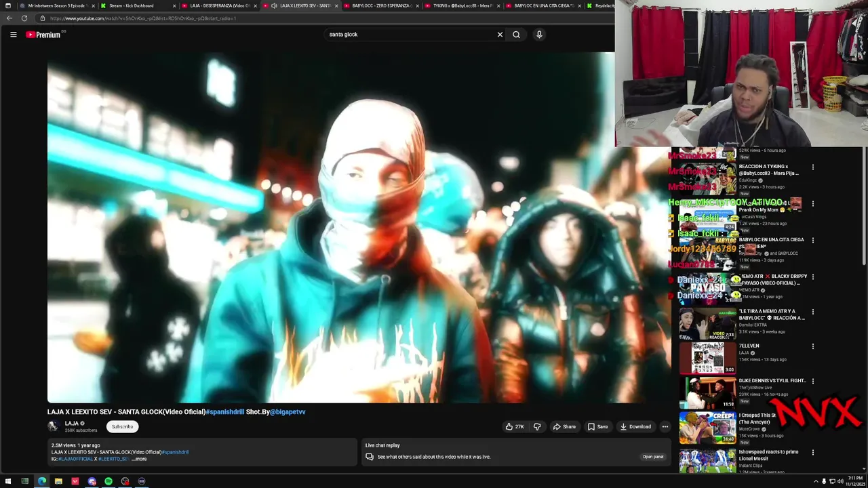This screenshot has height=488, width=868.
Task: Open Microsoft Edge from the taskbar
Action: [42, 481]
